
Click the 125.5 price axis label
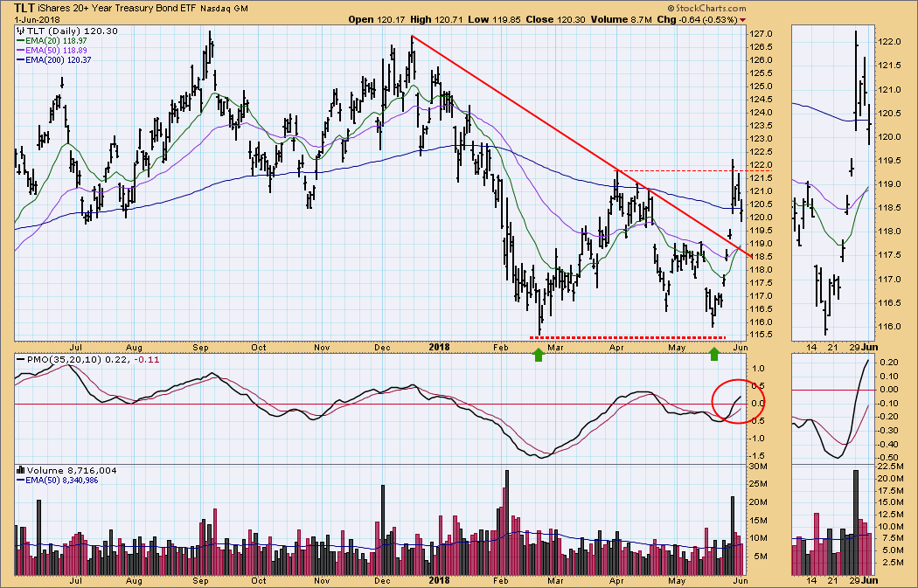click(761, 73)
